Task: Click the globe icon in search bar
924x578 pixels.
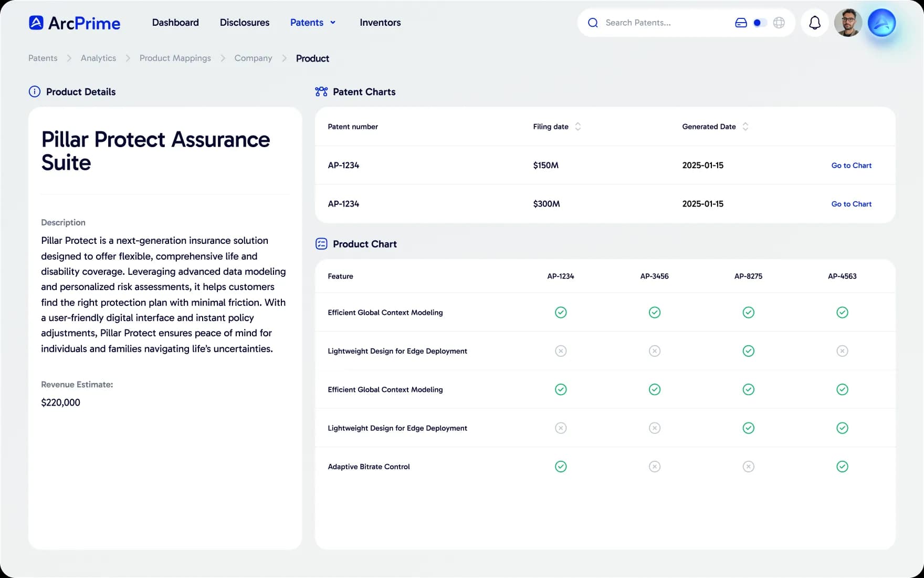Action: coord(779,23)
